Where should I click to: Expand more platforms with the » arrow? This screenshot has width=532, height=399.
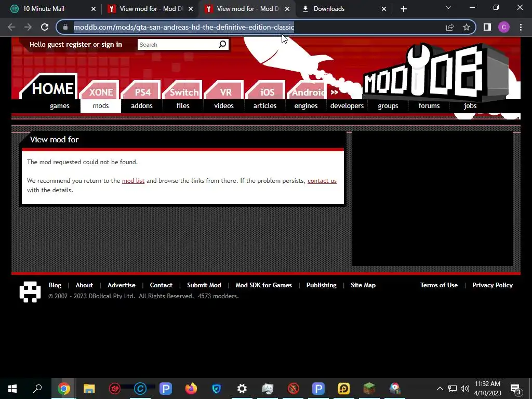coord(334,92)
